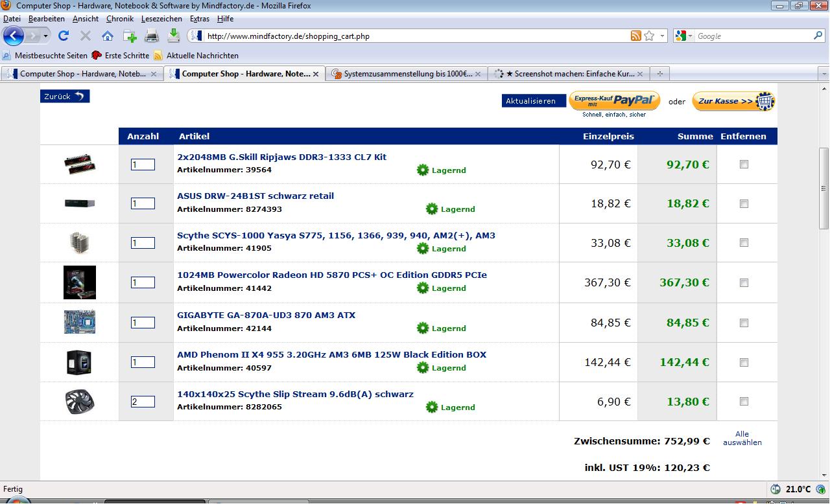830x504 pixels.
Task: Click the Gigabyte motherboard thumbnail
Action: 80,322
